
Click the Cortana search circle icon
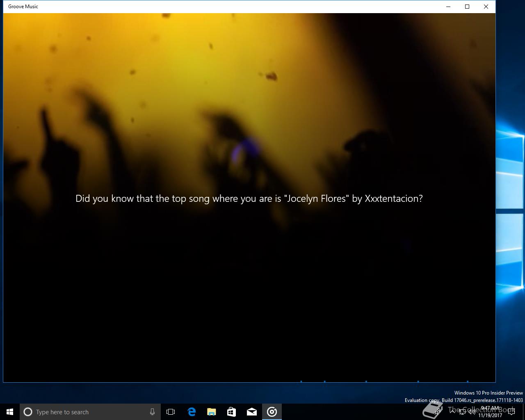point(28,412)
